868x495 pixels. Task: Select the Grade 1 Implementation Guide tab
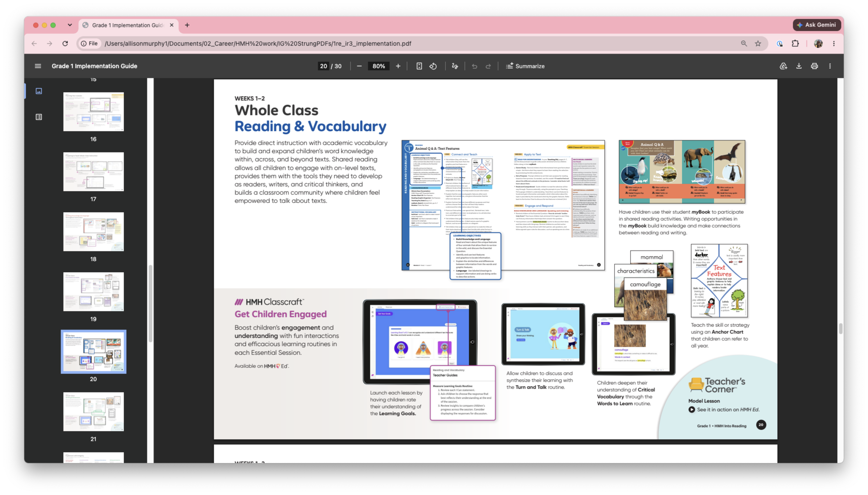pos(128,25)
